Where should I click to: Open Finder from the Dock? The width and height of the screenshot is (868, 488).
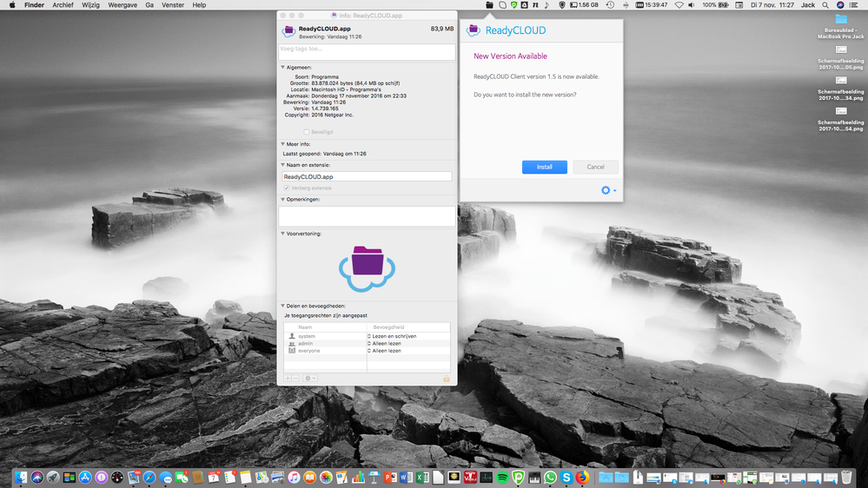pyautogui.click(x=21, y=477)
